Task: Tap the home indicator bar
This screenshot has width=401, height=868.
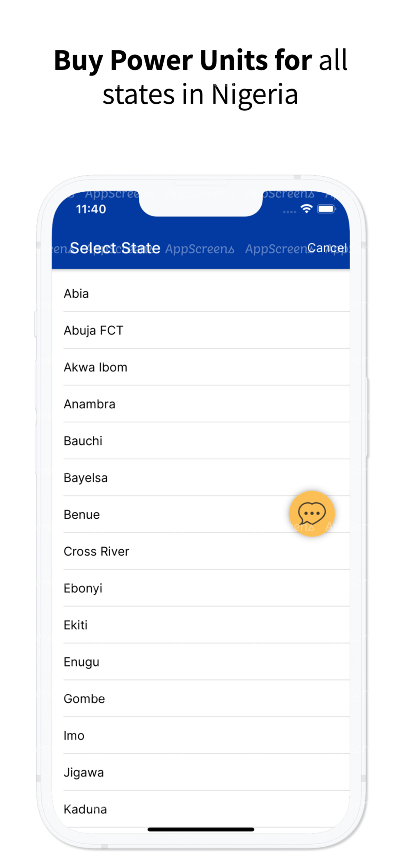Action: click(x=200, y=829)
